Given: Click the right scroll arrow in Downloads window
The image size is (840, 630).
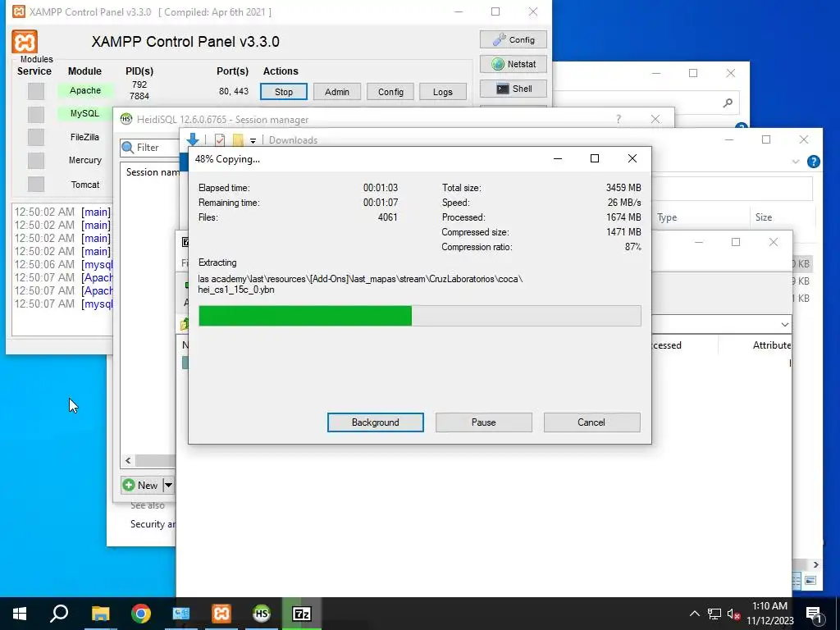Looking at the screenshot, I should click(816, 564).
